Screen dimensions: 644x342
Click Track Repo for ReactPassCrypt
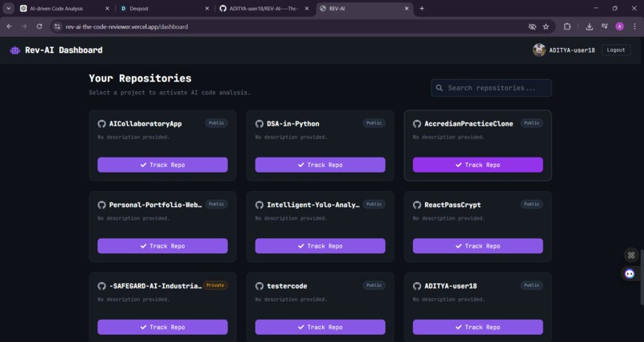tap(478, 246)
